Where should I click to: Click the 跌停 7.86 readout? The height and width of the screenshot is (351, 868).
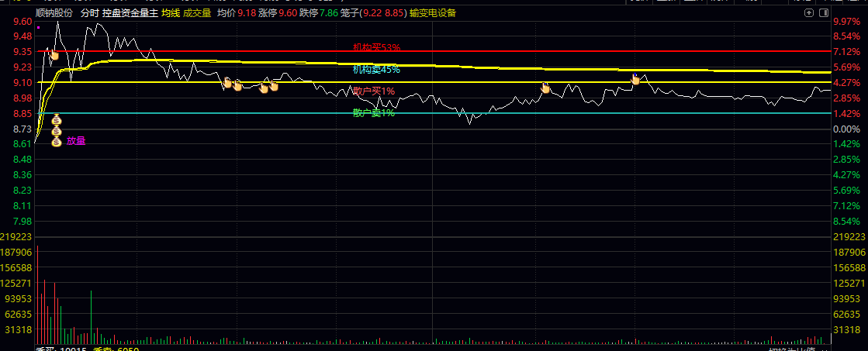point(319,13)
